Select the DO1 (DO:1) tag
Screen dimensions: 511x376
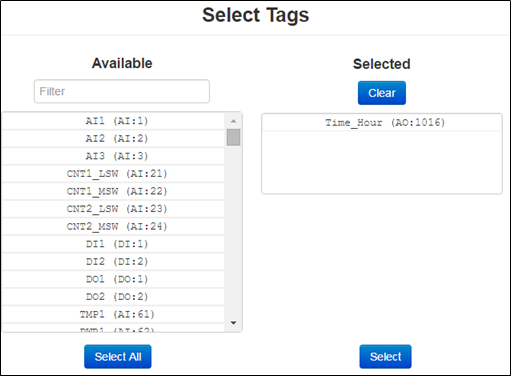(113, 280)
